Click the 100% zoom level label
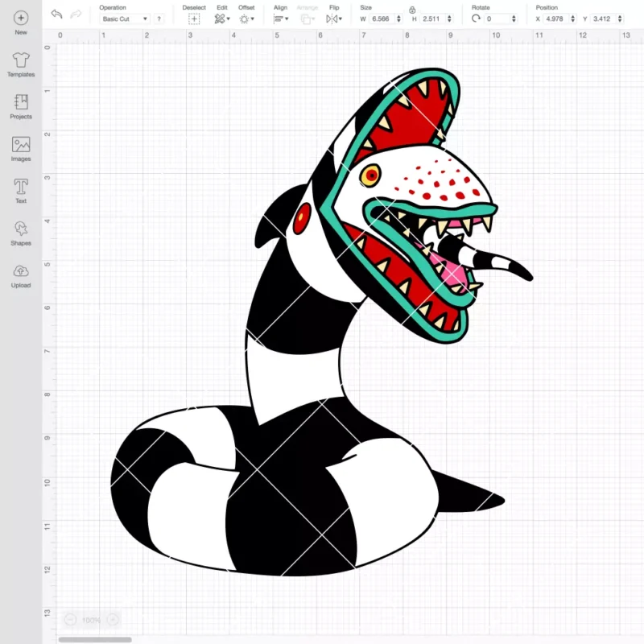The height and width of the screenshot is (644, 644). (x=91, y=620)
